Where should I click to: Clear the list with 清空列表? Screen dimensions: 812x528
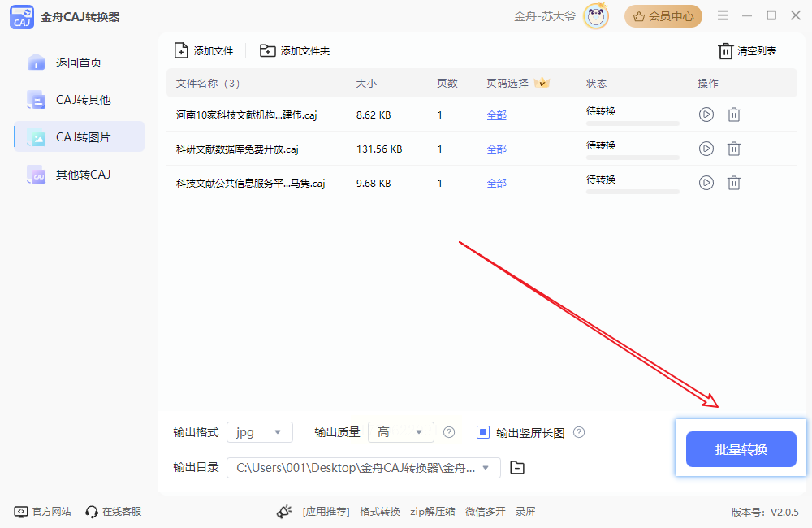point(747,51)
